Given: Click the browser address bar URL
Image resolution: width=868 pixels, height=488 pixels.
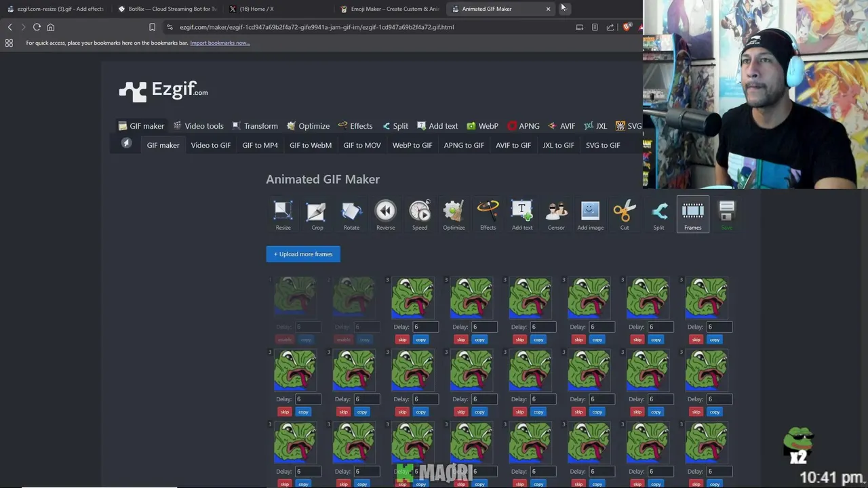Looking at the screenshot, I should pyautogui.click(x=317, y=27).
